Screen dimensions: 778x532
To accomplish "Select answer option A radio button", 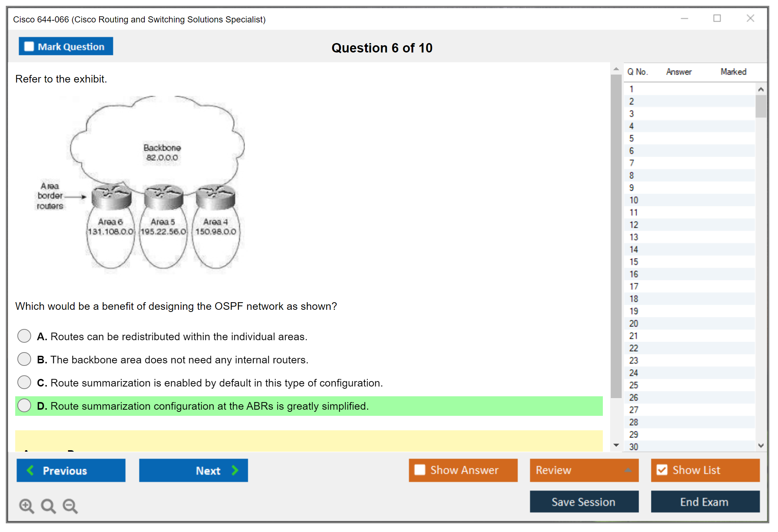I will (24, 336).
